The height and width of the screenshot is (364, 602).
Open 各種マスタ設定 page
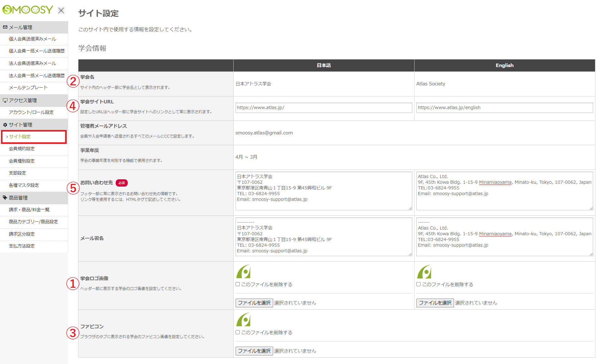(34, 185)
